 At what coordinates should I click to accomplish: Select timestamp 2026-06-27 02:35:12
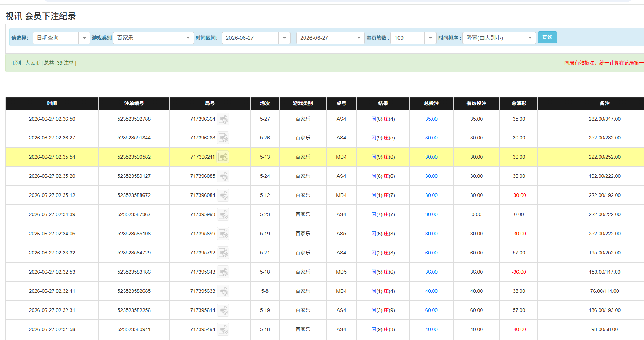pos(52,196)
